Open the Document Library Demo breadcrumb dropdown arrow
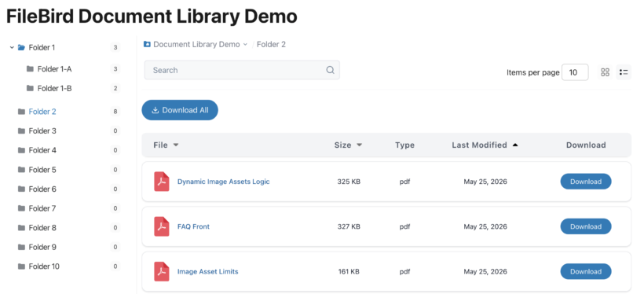Screen dimensions: 644x294 (245, 44)
